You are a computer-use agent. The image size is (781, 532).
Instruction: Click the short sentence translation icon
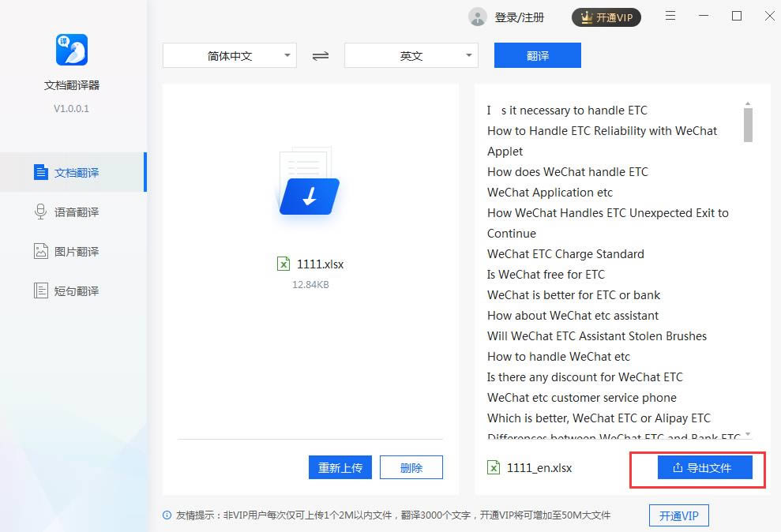tap(41, 290)
